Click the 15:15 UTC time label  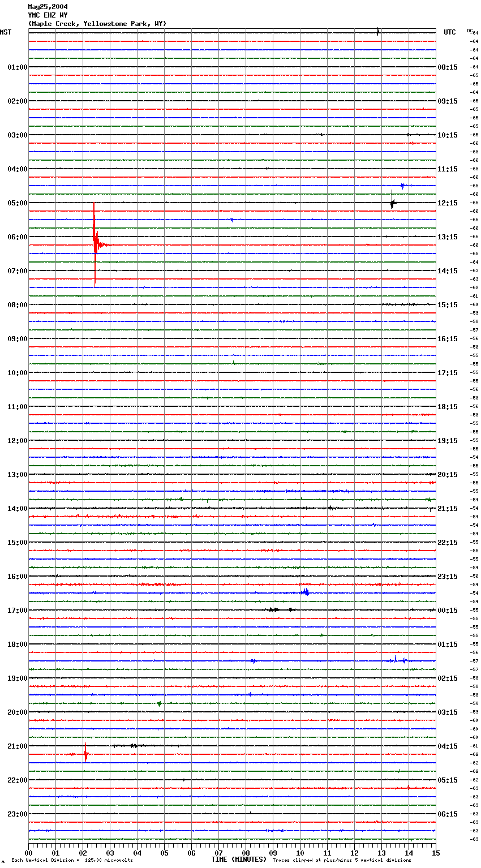coord(448,305)
